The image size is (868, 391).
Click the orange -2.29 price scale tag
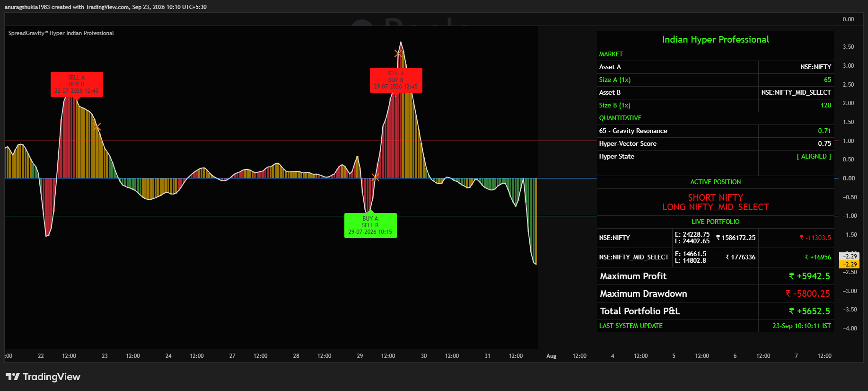tap(849, 265)
